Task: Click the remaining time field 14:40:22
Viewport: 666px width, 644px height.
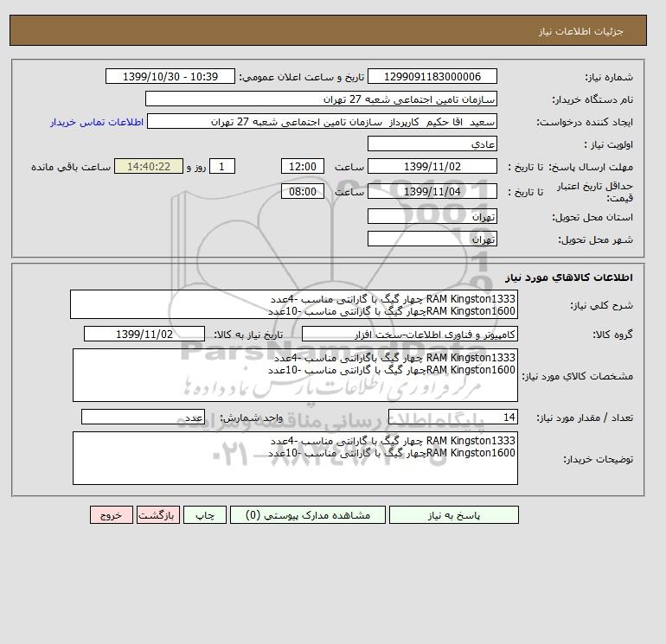Action: click(x=149, y=167)
